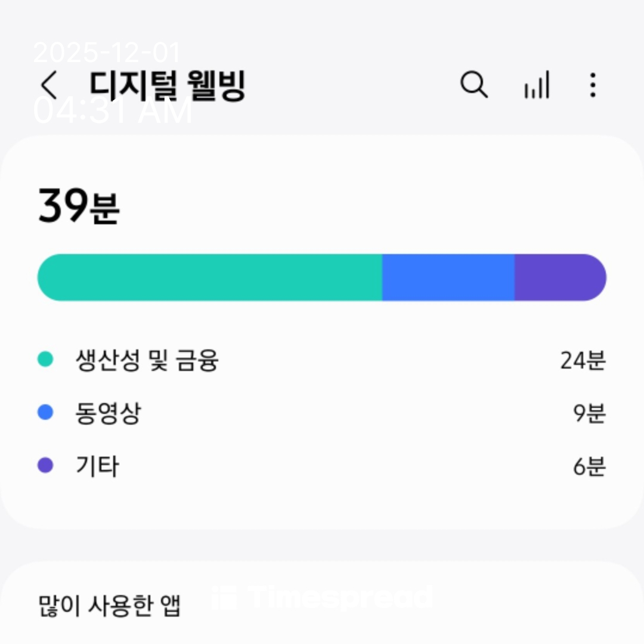Tap the 많이 사용한 앱 section header
Screen dimensions: 644x644
(109, 605)
